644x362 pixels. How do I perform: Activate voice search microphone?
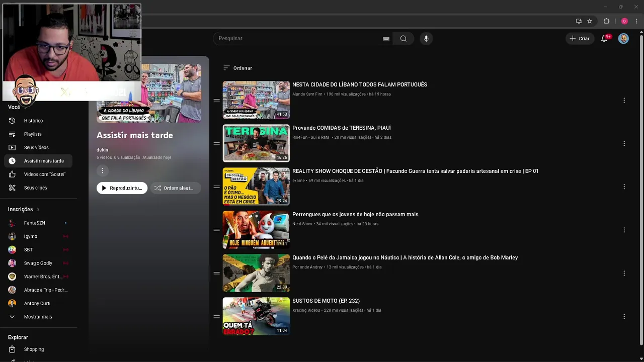pos(426,39)
